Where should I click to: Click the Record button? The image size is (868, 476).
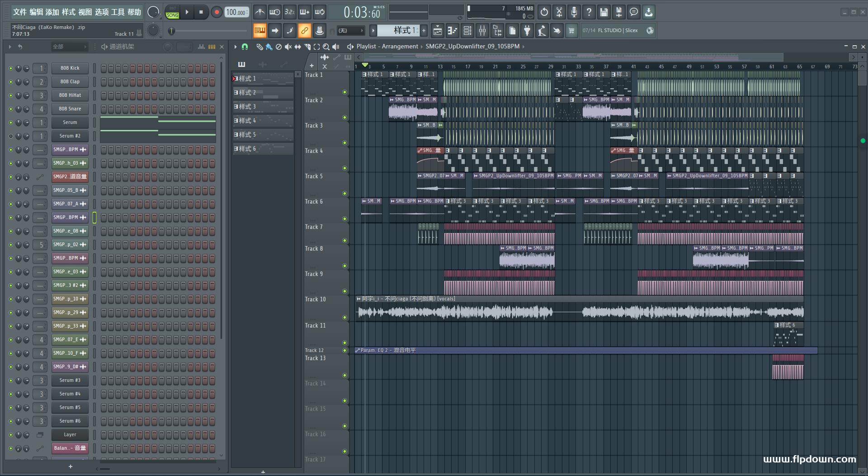tap(217, 12)
